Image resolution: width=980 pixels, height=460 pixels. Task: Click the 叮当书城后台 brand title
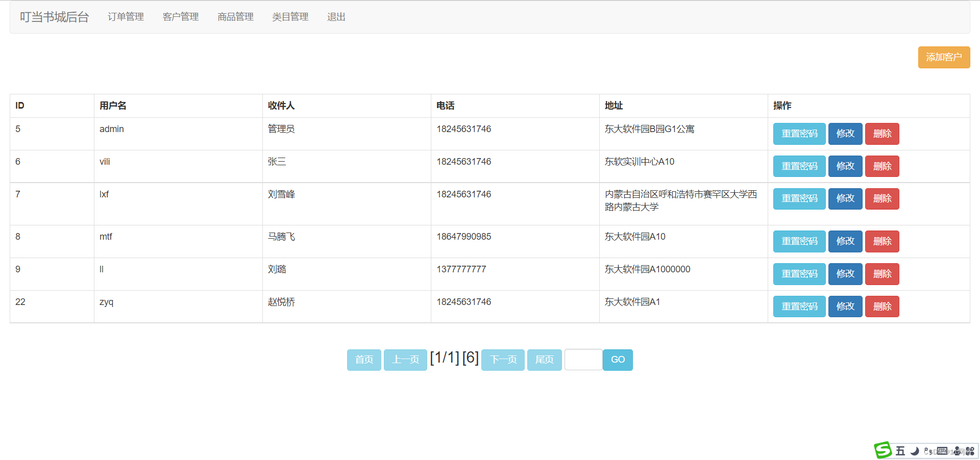pyautogui.click(x=55, y=17)
